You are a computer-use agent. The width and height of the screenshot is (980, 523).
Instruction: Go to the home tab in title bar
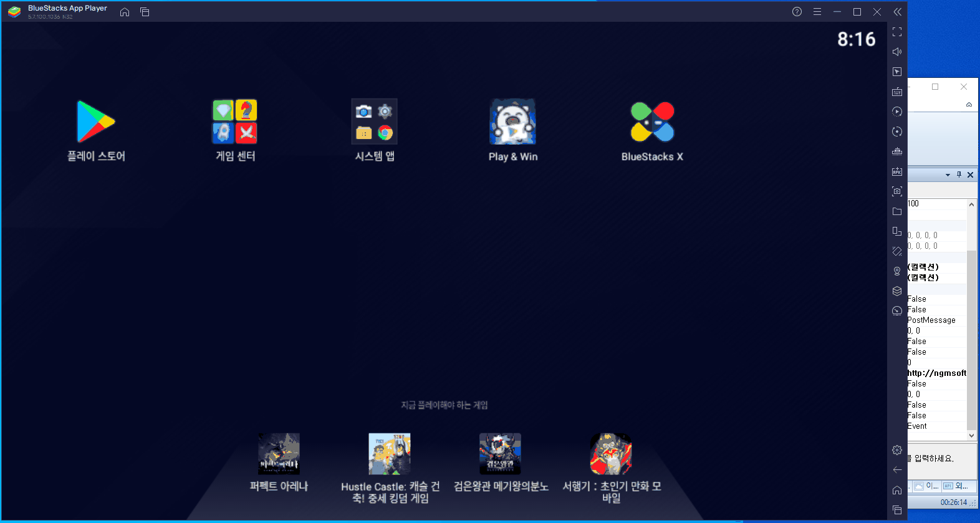click(125, 12)
